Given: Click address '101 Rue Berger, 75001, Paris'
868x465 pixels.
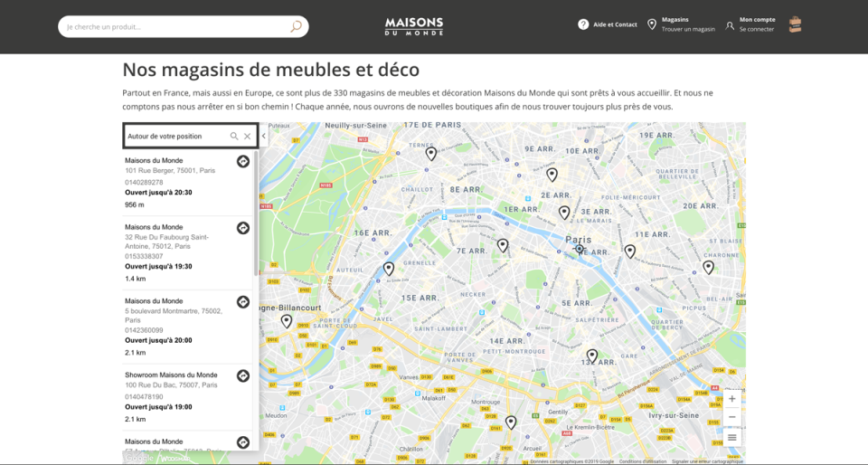Looking at the screenshot, I should pos(170,171).
